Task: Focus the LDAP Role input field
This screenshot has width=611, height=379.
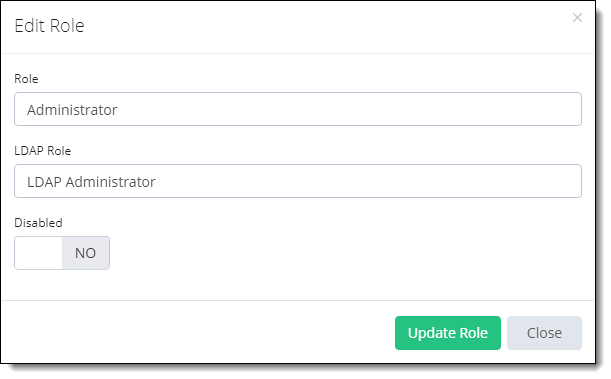Action: (298, 181)
